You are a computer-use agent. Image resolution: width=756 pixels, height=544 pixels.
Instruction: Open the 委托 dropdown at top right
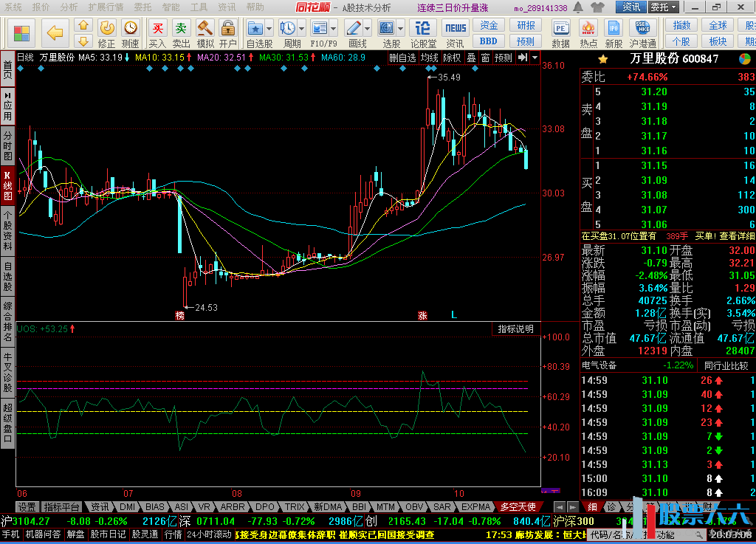[662, 7]
